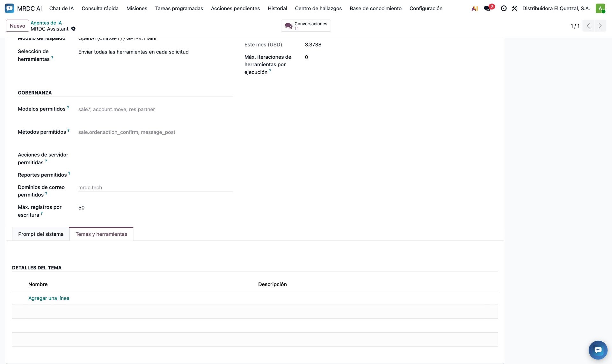The height and width of the screenshot is (364, 612).
Task: Open the colorful AI assistant icon in navbar
Action: [x=475, y=9]
